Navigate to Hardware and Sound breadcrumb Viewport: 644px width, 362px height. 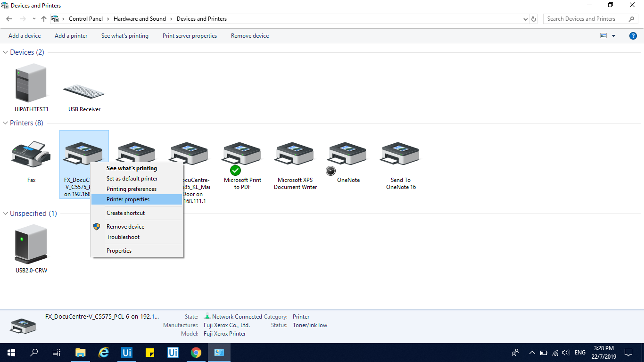click(140, 19)
